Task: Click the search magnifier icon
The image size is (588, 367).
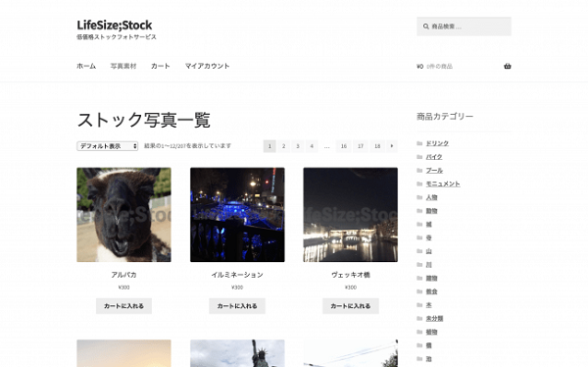Action: coord(426,26)
